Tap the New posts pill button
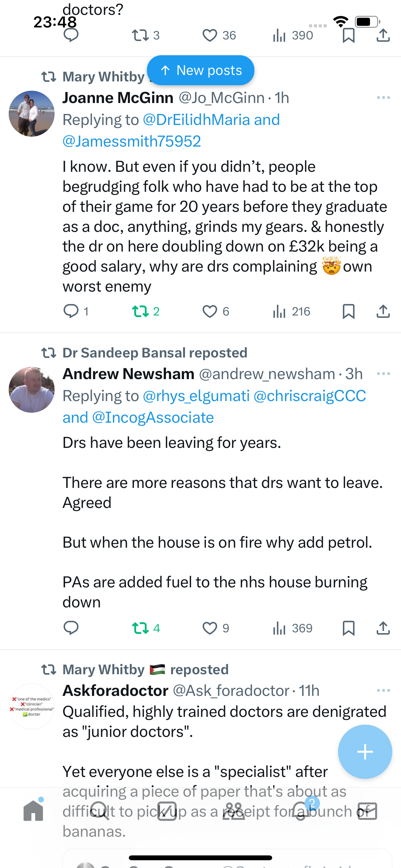Screen dimensions: 401x868 [200, 70]
